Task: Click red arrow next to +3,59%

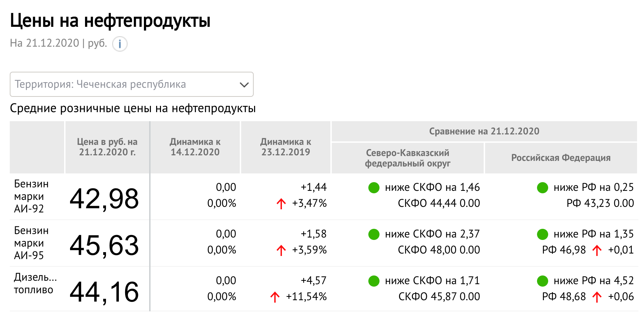Action: click(281, 250)
